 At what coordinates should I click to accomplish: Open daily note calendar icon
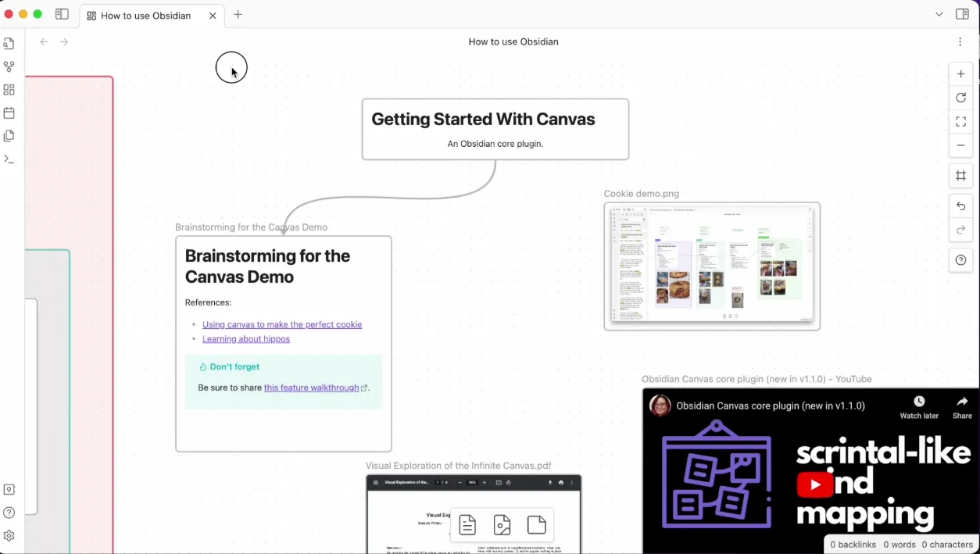tap(9, 113)
